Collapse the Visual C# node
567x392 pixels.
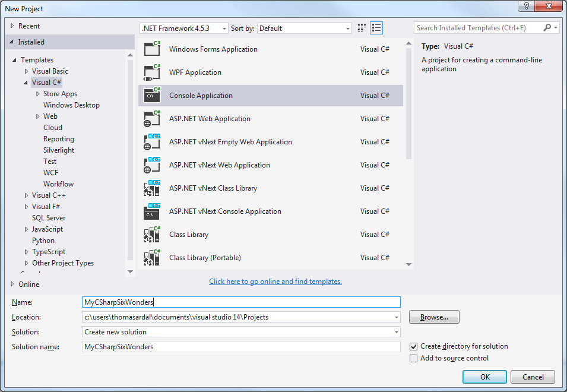pyautogui.click(x=26, y=83)
